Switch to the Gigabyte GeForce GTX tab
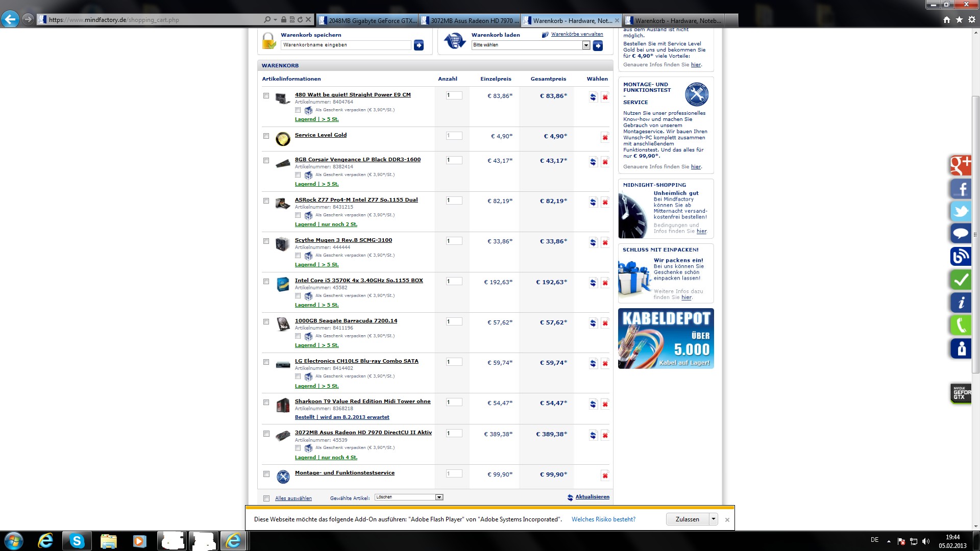Image resolution: width=980 pixels, height=551 pixels. point(367,20)
